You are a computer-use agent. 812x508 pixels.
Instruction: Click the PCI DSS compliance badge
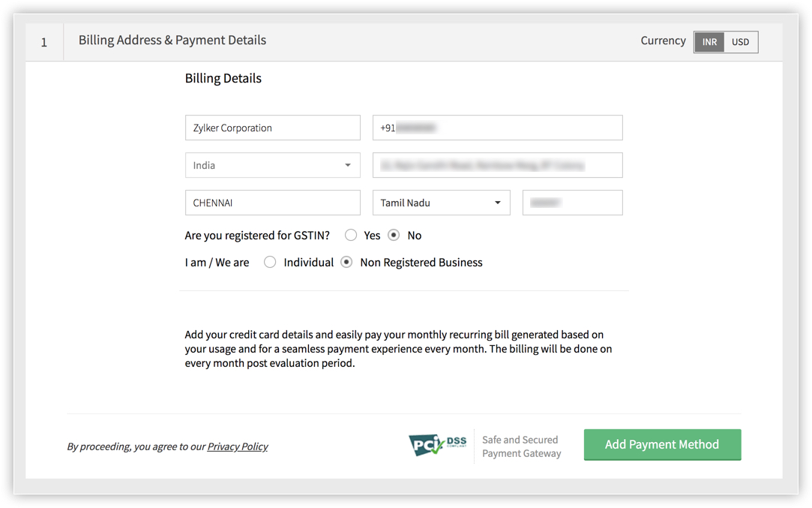tap(439, 445)
